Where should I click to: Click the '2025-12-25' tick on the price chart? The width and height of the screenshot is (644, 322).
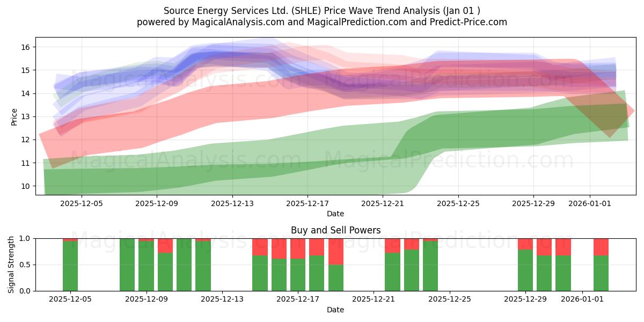[x=458, y=203]
